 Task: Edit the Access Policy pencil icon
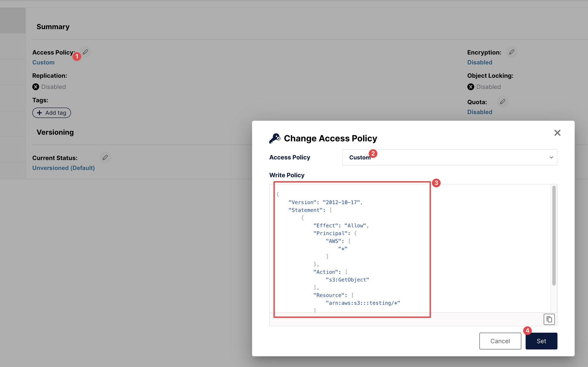point(85,52)
